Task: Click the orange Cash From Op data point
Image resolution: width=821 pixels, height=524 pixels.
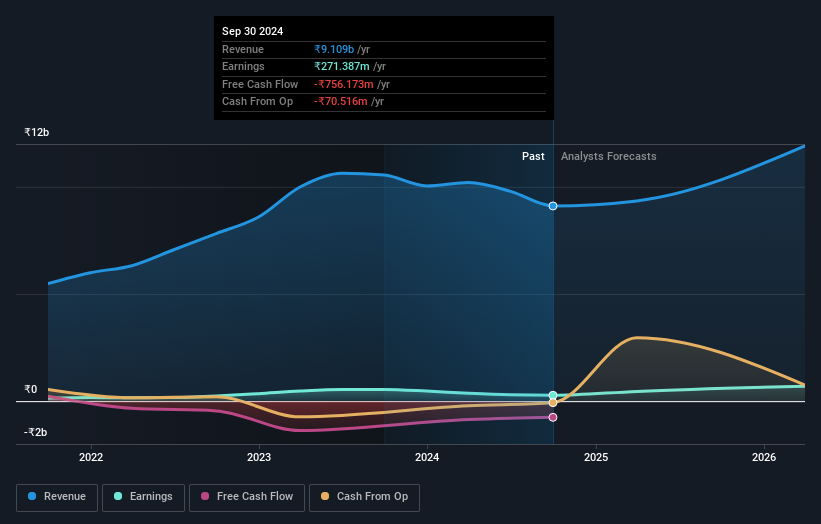Action: [553, 403]
